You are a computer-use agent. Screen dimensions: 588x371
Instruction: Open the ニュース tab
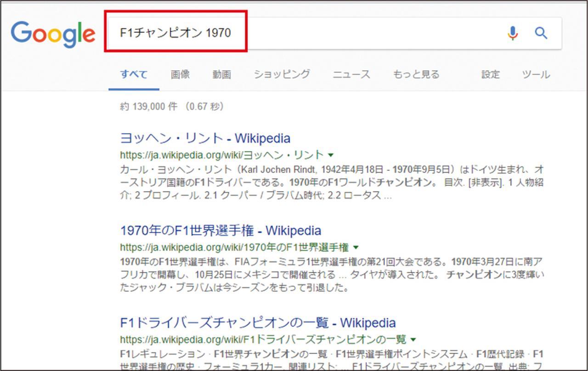coord(351,74)
